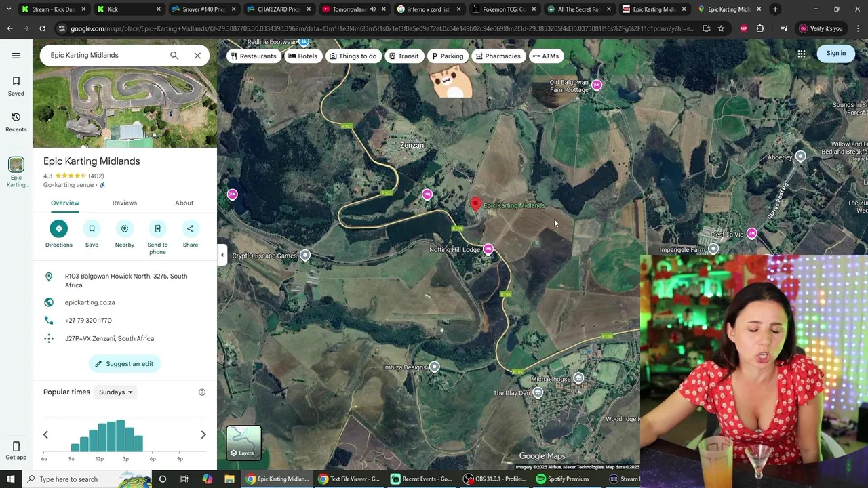868x488 pixels.
Task: Open the Chrome extensions puzzle icon
Action: click(x=760, y=28)
